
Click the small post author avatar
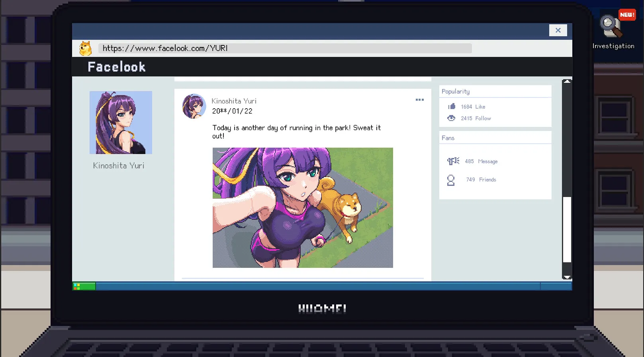pos(194,106)
